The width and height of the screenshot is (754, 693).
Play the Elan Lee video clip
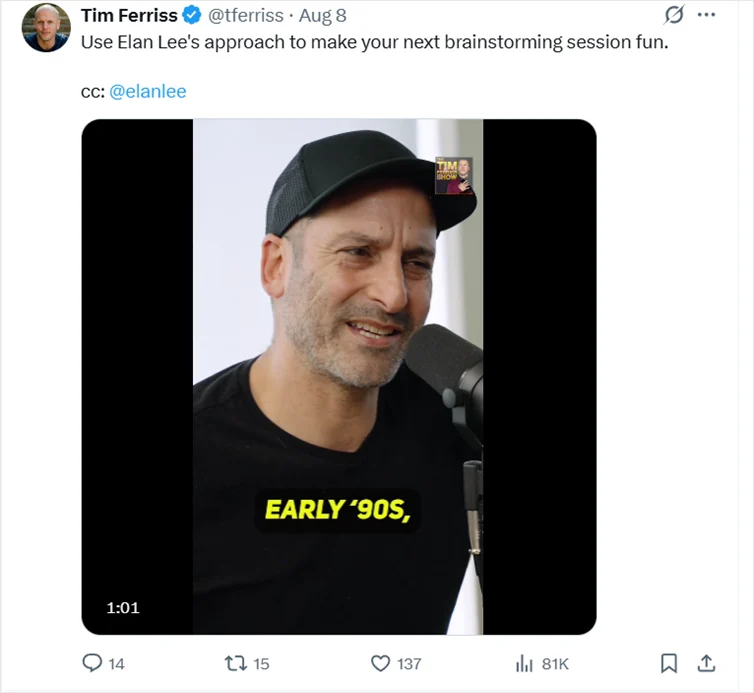[x=338, y=376]
